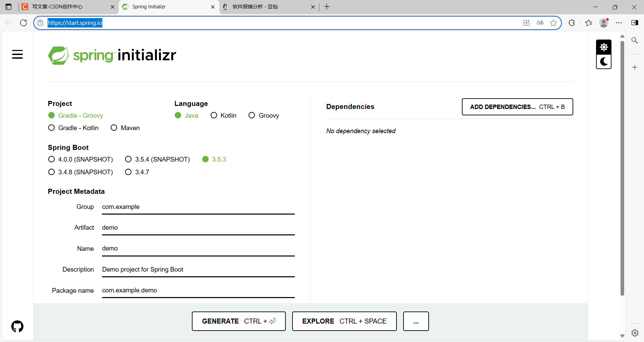
Task: Choose Groovy as the language
Action: tap(264, 115)
